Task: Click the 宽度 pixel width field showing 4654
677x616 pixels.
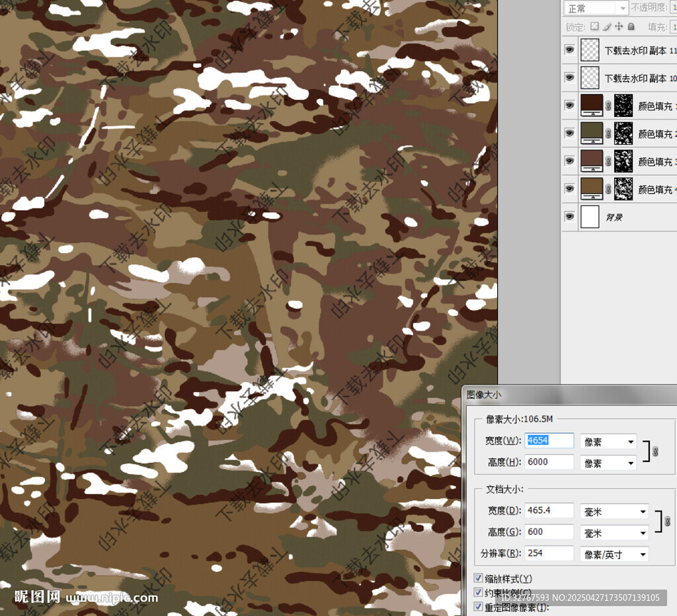Action: 549,441
